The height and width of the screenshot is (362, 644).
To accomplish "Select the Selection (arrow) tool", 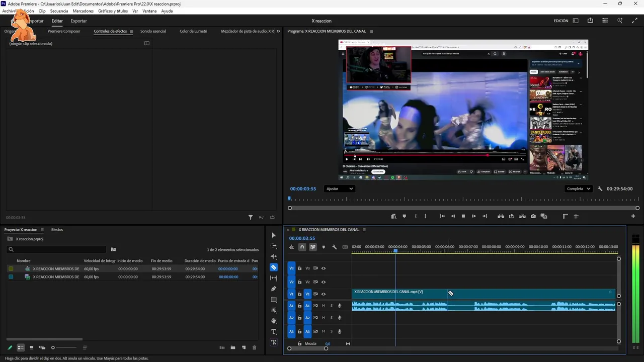I will click(x=274, y=235).
